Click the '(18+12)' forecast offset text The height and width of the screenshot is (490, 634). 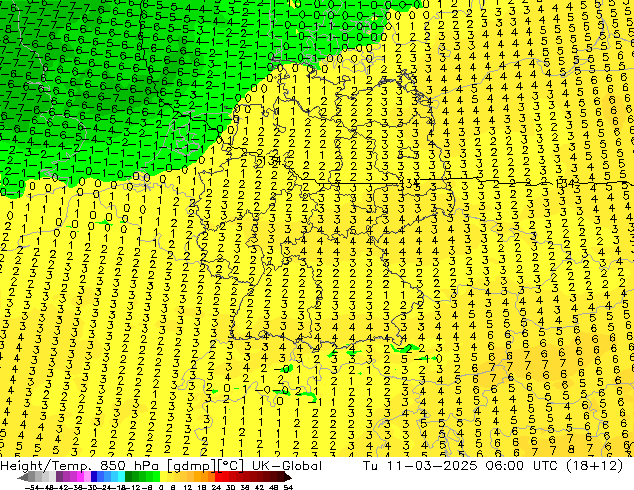coord(594,466)
